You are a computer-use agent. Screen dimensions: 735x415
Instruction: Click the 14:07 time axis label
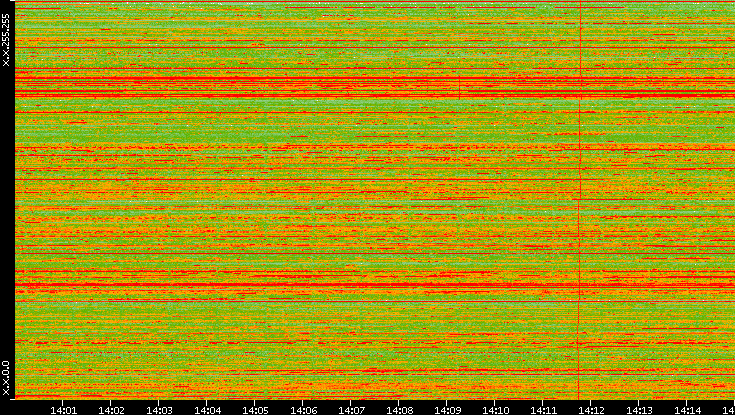[x=351, y=410]
